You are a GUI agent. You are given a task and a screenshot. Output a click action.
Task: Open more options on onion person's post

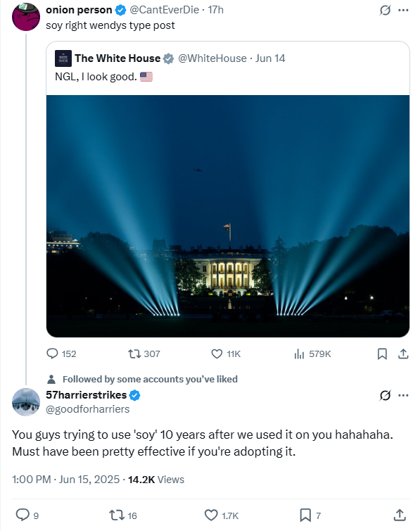click(403, 10)
